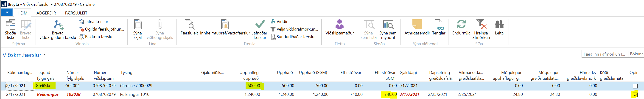Click Innheimtubréf/Vaxtafærslur icon
Screen dimensions: 644x99
(225, 25)
